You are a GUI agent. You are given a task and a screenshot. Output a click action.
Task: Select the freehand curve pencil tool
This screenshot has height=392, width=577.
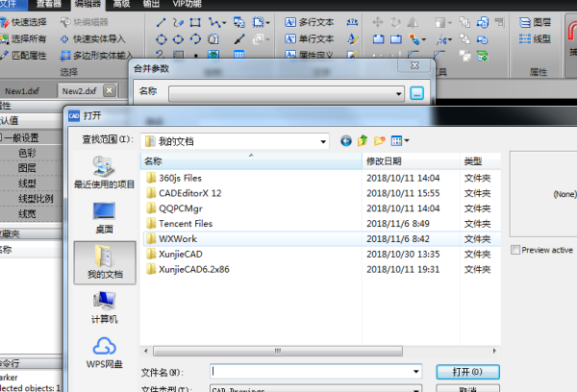[x=178, y=23]
